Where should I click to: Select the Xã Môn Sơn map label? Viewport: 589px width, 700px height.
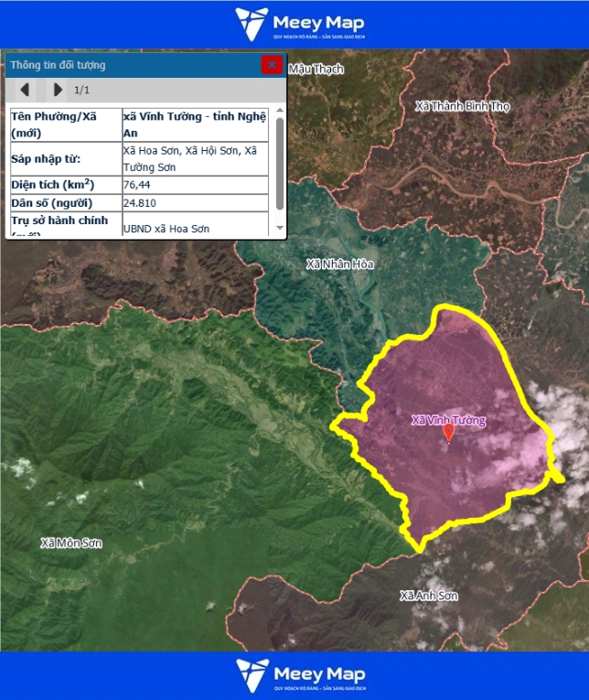tap(71, 544)
